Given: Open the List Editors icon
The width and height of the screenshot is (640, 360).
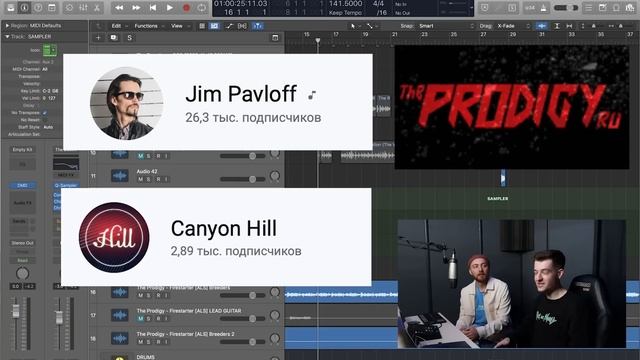Looking at the screenshot, I should click(x=589, y=8).
